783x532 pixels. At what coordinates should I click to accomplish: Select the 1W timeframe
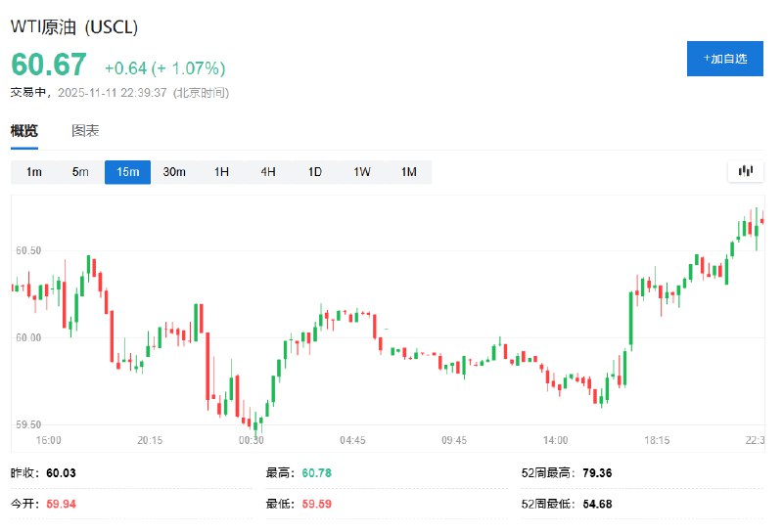[362, 172]
